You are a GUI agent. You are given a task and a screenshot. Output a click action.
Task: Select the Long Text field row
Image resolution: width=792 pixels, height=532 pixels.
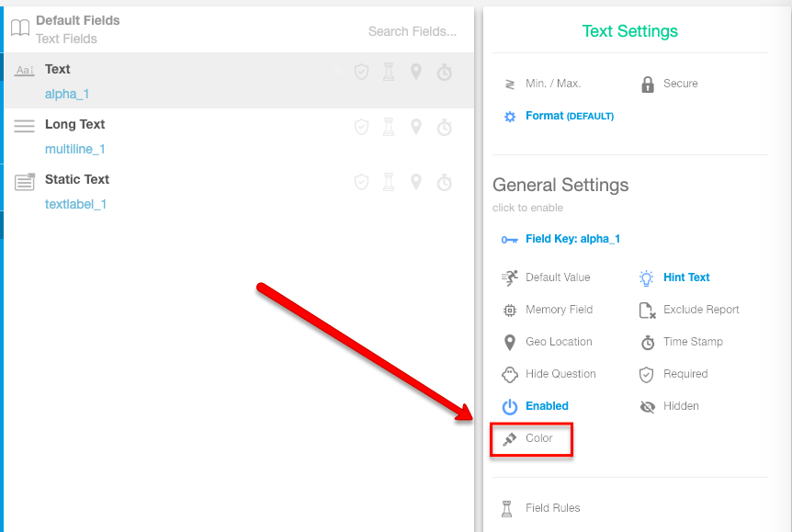pos(75,125)
